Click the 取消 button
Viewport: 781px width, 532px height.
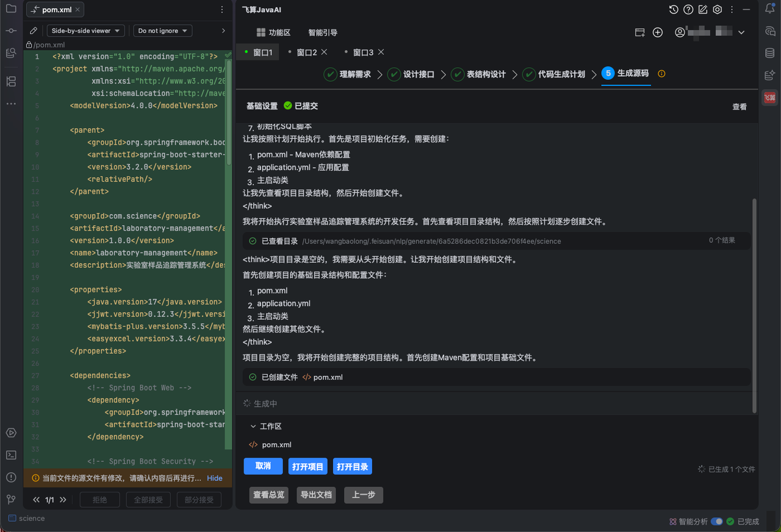(263, 466)
